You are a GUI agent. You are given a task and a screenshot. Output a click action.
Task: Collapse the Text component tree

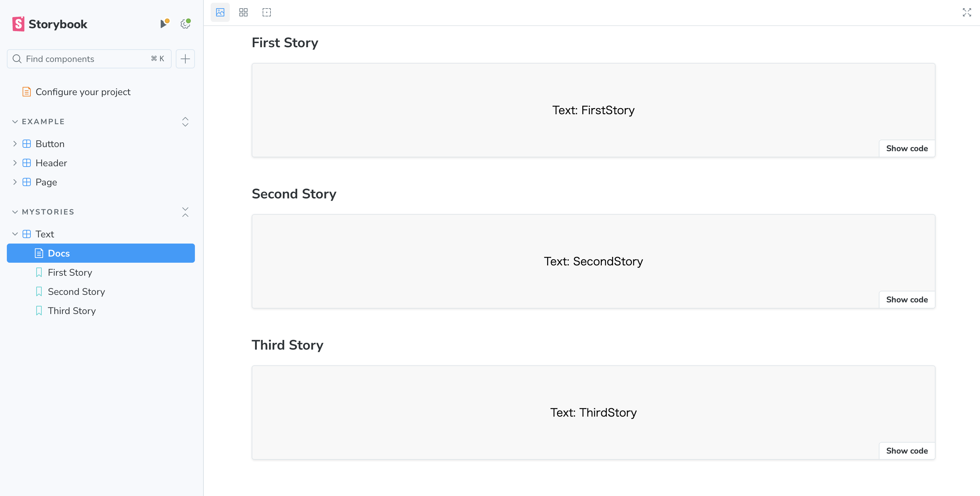(x=15, y=234)
